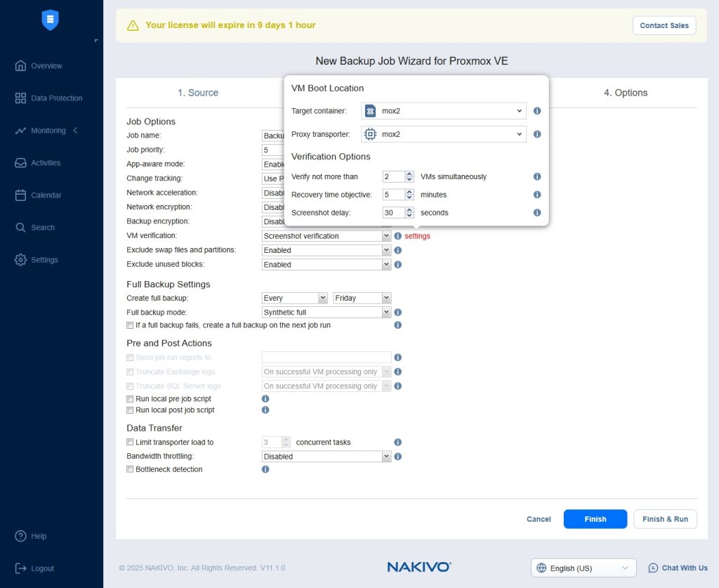Go to Data Protection in sidebar
The width and height of the screenshot is (719, 588).
tap(56, 98)
